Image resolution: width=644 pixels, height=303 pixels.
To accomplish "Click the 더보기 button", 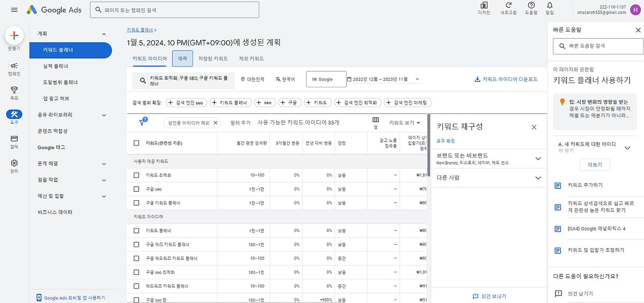I will tap(595, 165).
